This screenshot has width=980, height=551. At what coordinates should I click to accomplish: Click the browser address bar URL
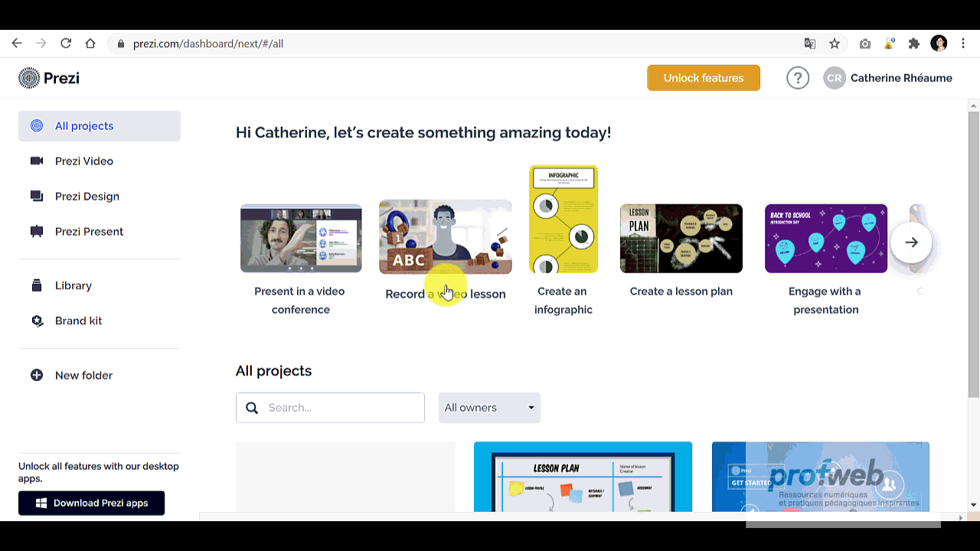pyautogui.click(x=208, y=44)
